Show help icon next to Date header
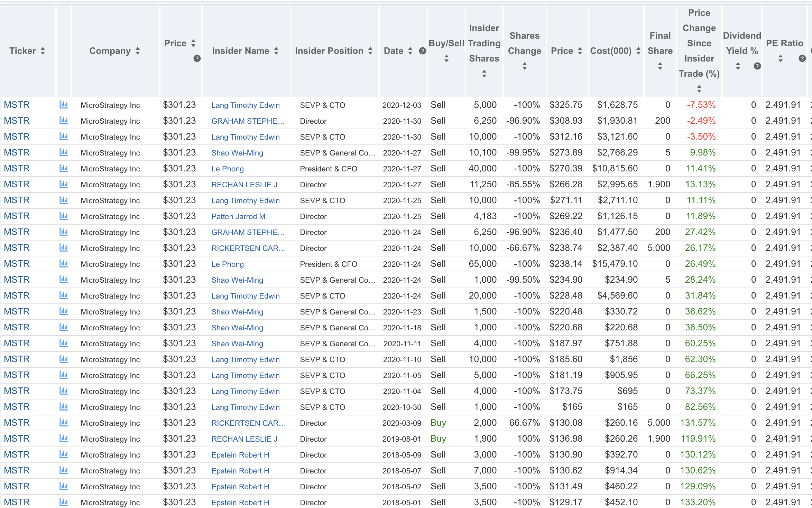The width and height of the screenshot is (812, 508). pos(422,51)
